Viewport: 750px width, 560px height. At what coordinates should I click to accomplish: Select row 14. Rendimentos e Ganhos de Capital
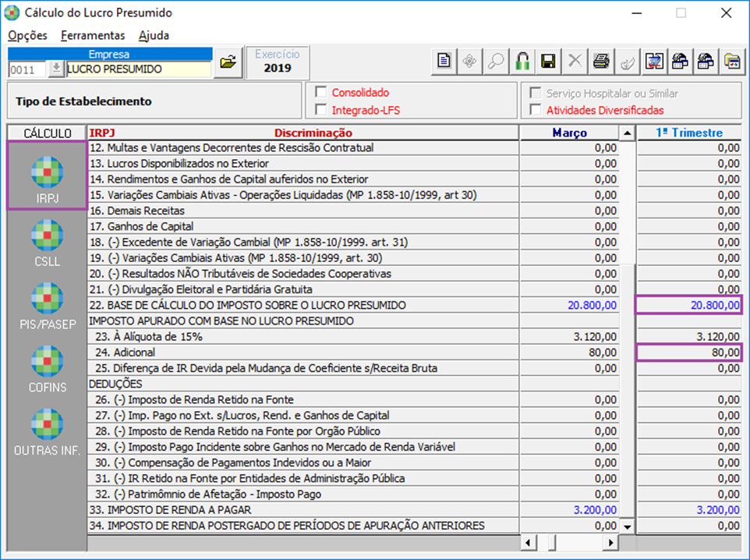[303, 179]
